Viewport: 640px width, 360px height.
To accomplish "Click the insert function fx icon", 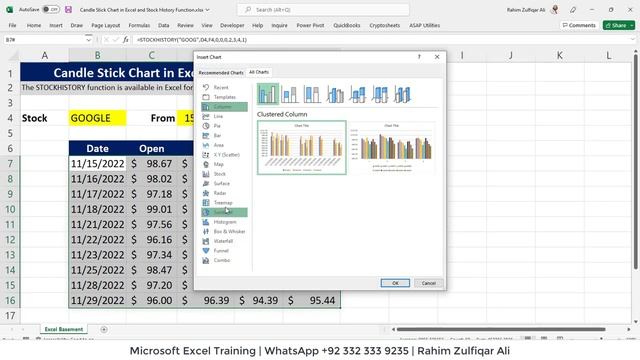I will coord(126,40).
